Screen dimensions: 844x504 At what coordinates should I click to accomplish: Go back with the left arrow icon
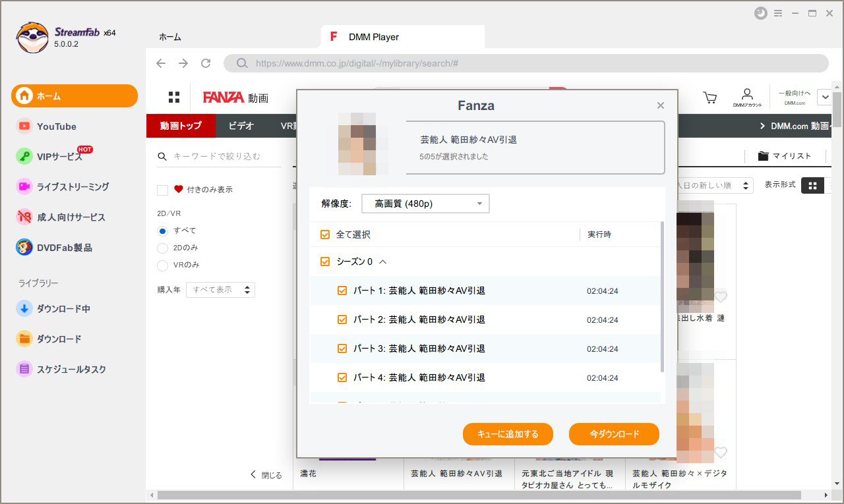click(161, 63)
